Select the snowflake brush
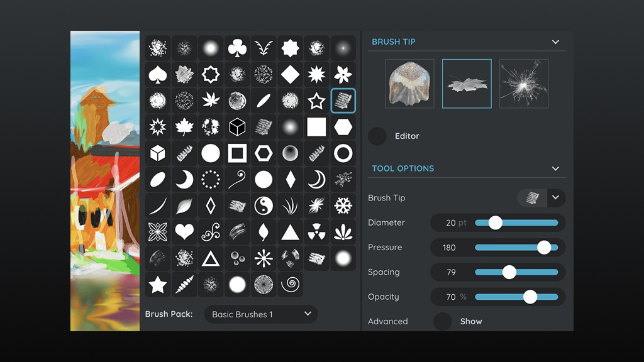 [x=343, y=206]
